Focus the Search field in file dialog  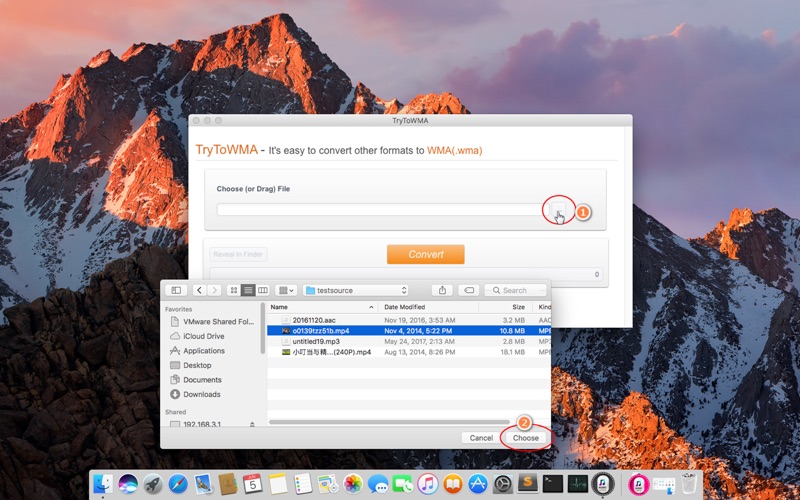[x=515, y=290]
